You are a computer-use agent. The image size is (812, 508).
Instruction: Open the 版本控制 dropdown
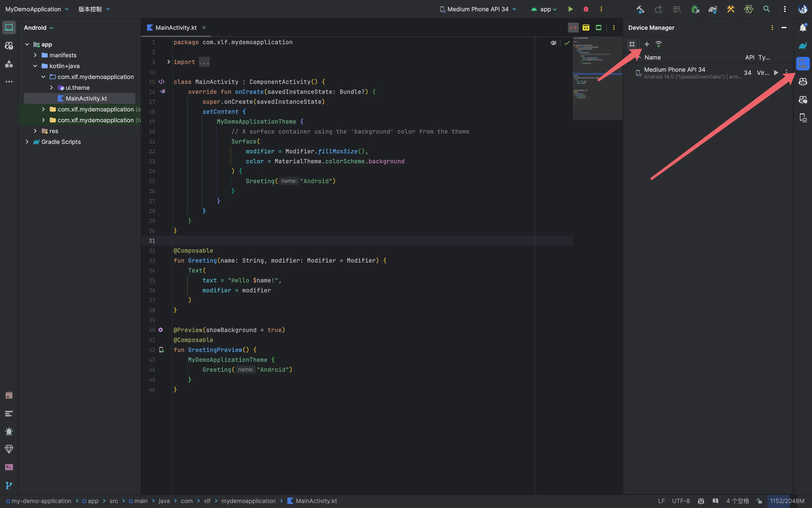pos(94,9)
